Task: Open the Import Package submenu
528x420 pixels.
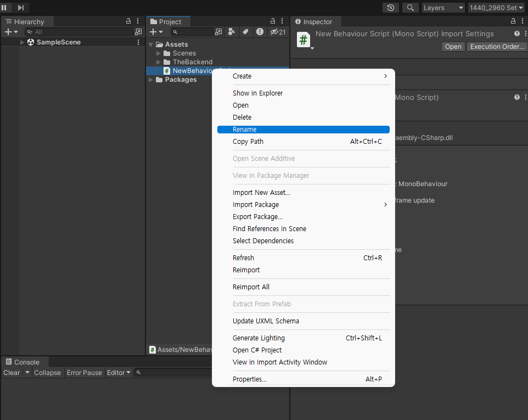Action: pos(304,204)
